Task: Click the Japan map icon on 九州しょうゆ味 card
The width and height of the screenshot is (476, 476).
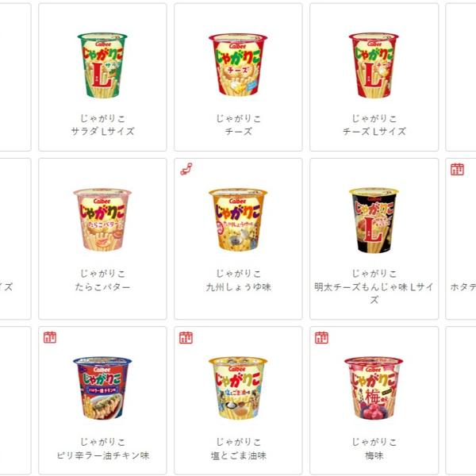Action: (x=186, y=169)
